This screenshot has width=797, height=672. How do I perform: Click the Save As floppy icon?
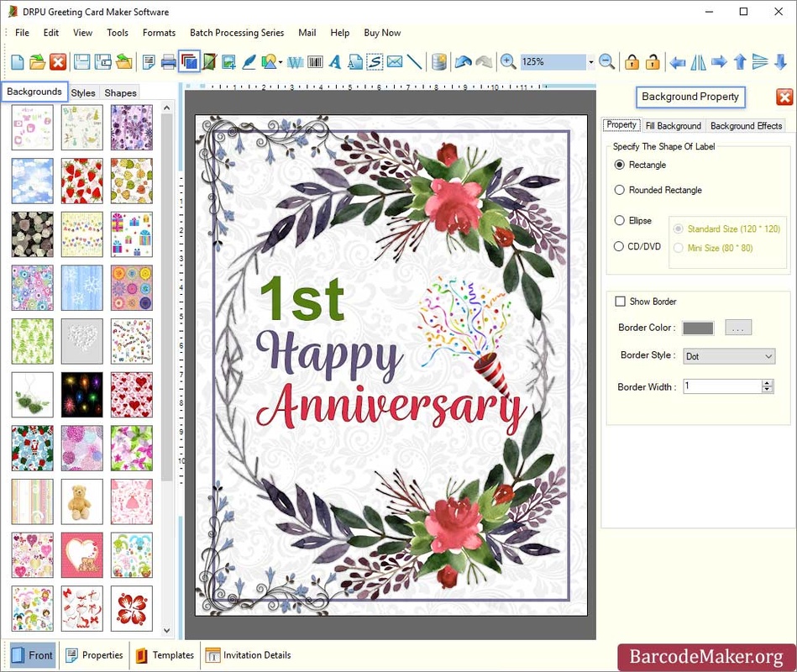pos(103,62)
